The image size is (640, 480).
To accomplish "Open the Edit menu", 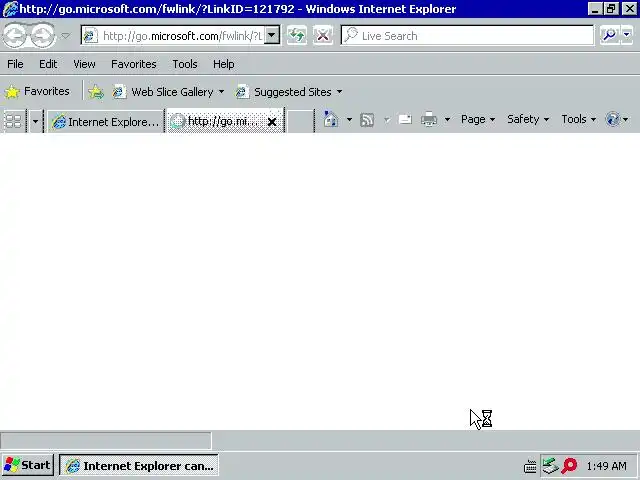I will [48, 64].
